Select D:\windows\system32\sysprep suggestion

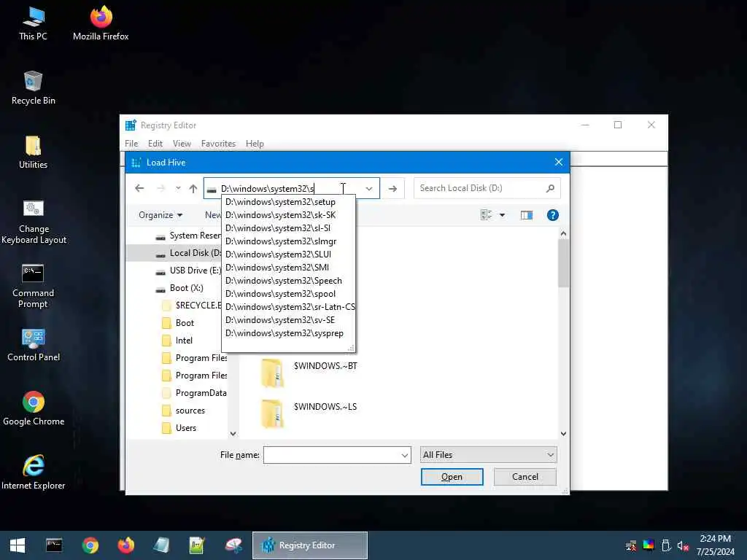[288, 333]
